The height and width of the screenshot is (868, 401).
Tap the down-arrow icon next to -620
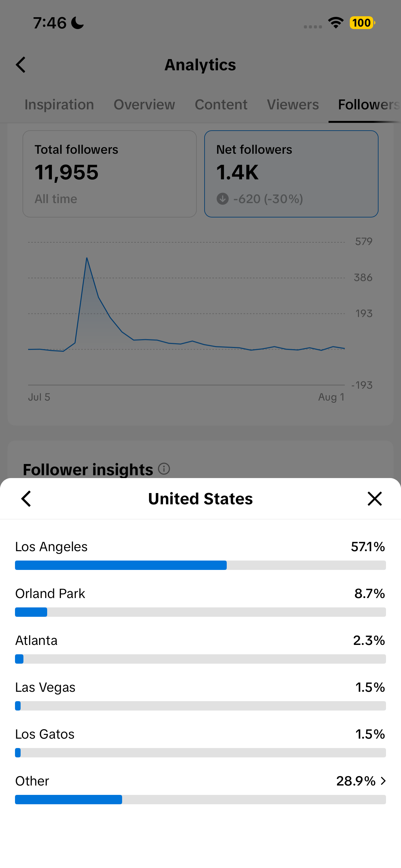pos(222,199)
